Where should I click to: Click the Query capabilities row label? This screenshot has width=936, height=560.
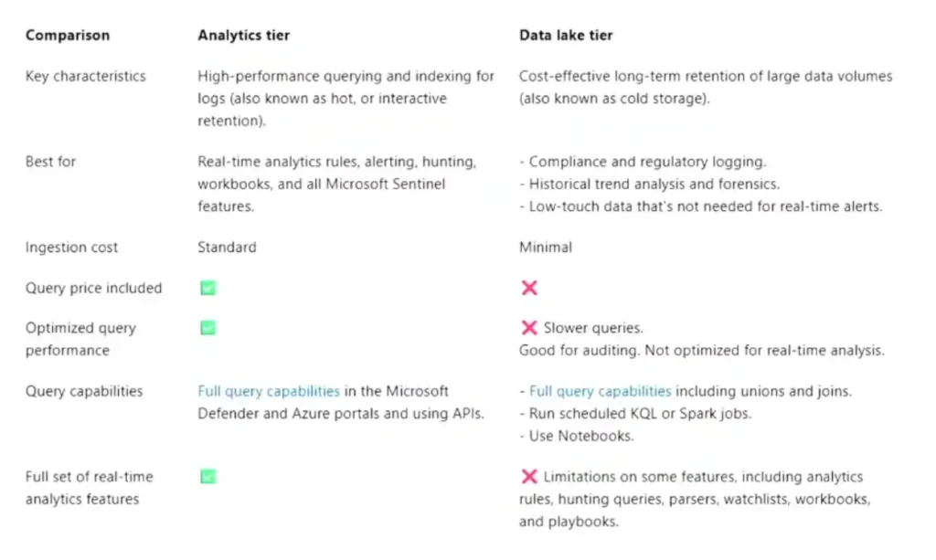84,391
